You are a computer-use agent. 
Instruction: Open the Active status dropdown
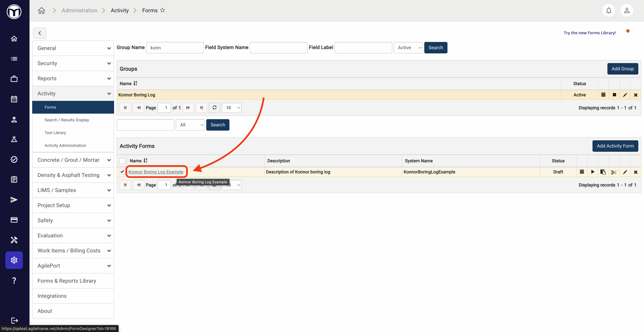408,48
